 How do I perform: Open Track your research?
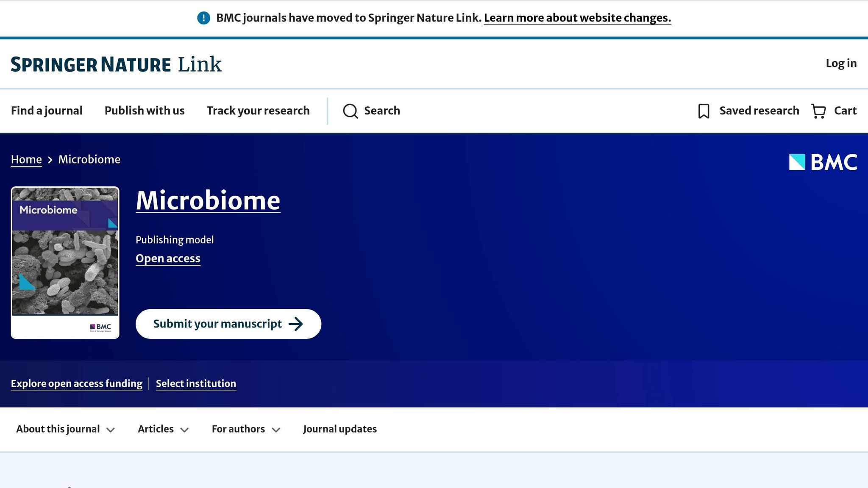click(258, 111)
